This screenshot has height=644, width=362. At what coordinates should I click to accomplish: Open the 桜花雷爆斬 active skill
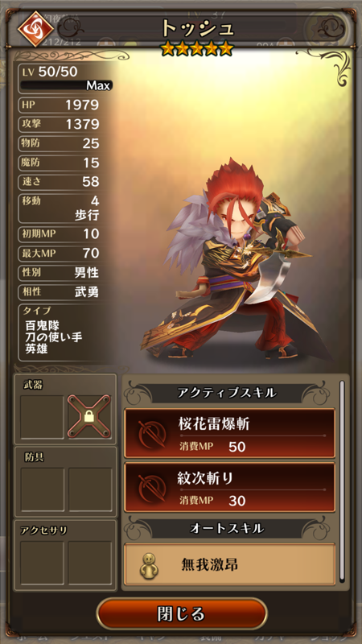[229, 433]
